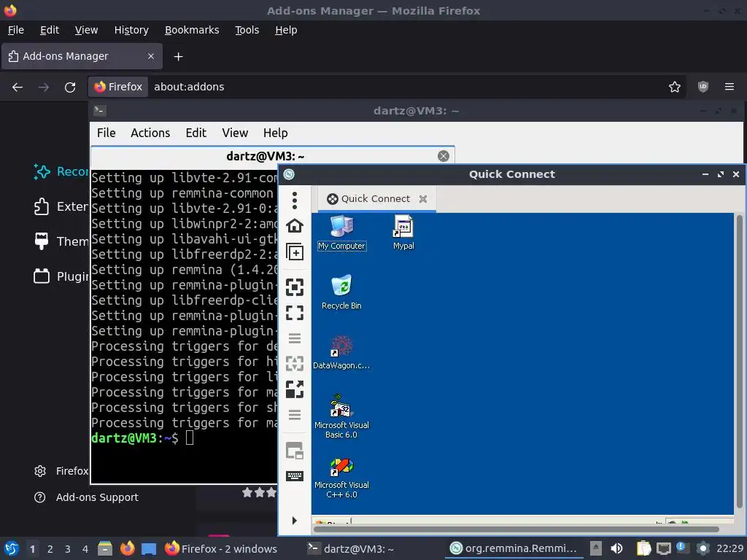The height and width of the screenshot is (560, 747).
Task: Open the Recommendations section in Add-ons sidebar
Action: 61,171
